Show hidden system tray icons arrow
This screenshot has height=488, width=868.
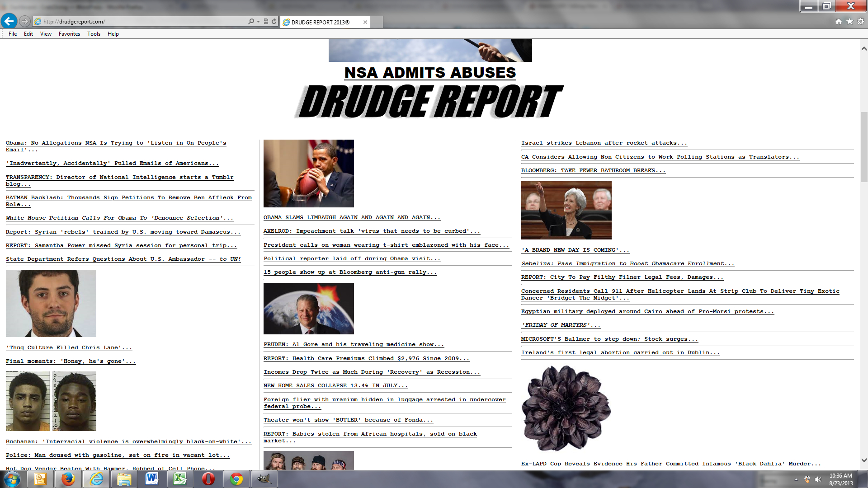(796, 479)
